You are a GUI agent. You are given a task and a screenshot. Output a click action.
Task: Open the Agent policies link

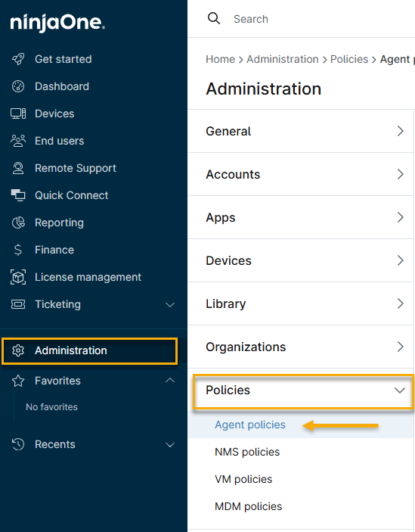pos(250,425)
